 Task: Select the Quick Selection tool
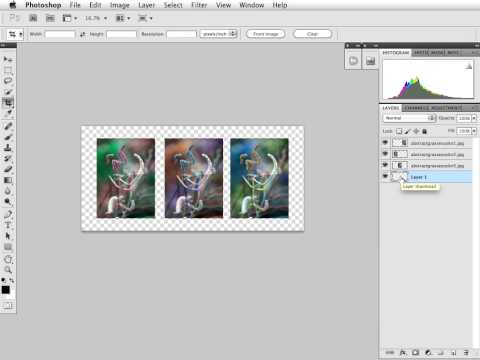[x=8, y=92]
